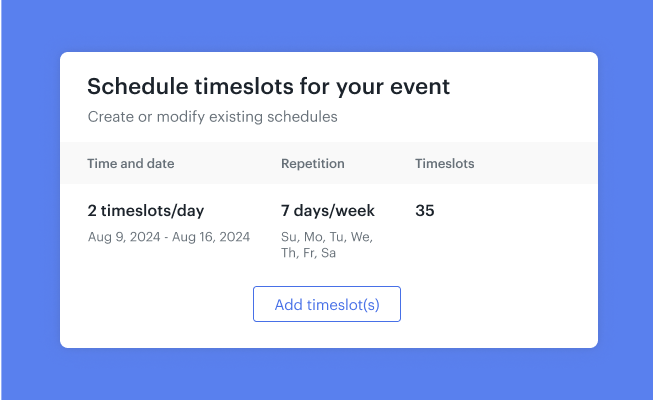The image size is (653, 400).
Task: Click the 35 timeslots count
Action: (x=425, y=210)
